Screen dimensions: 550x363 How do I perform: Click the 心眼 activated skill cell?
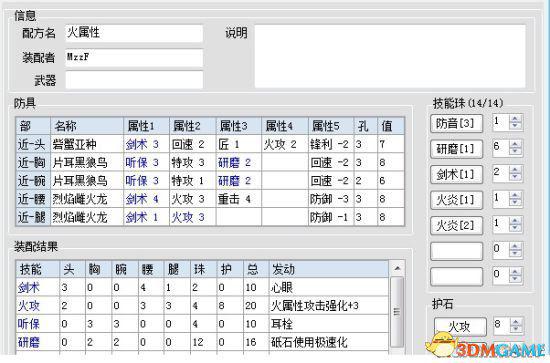pyautogui.click(x=329, y=288)
